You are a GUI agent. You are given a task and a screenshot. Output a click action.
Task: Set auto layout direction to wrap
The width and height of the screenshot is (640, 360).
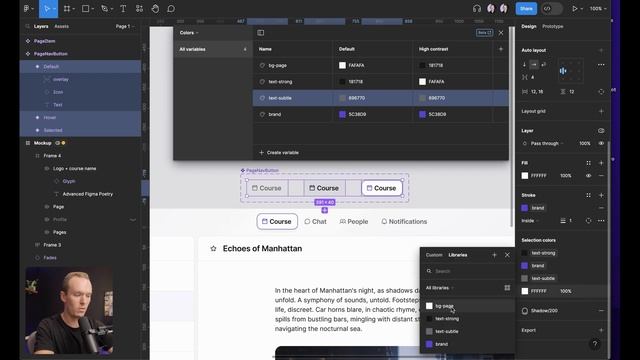click(543, 64)
